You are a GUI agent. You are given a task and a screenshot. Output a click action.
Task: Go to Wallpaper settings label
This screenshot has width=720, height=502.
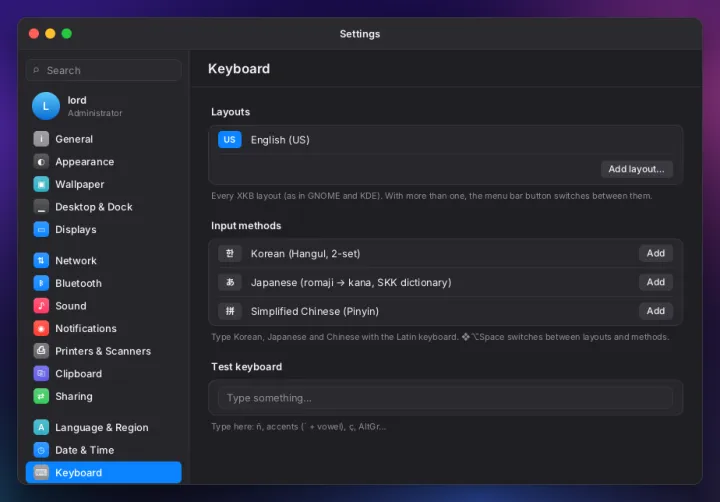(79, 184)
